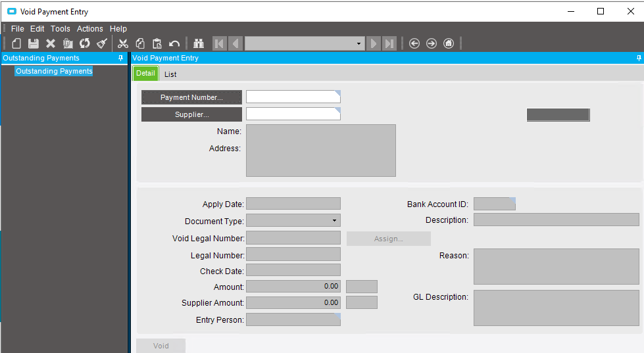Click the GL Description text box

tap(556, 308)
